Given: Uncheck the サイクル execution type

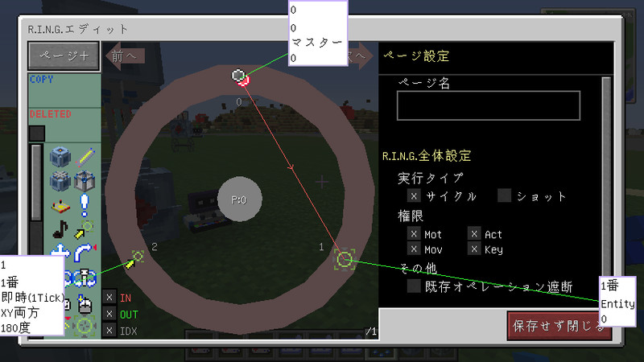Looking at the screenshot, I should (x=414, y=195).
